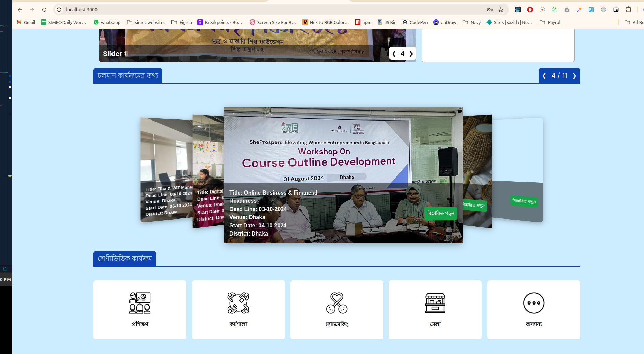Click the Slider 1 caption text

coord(115,54)
